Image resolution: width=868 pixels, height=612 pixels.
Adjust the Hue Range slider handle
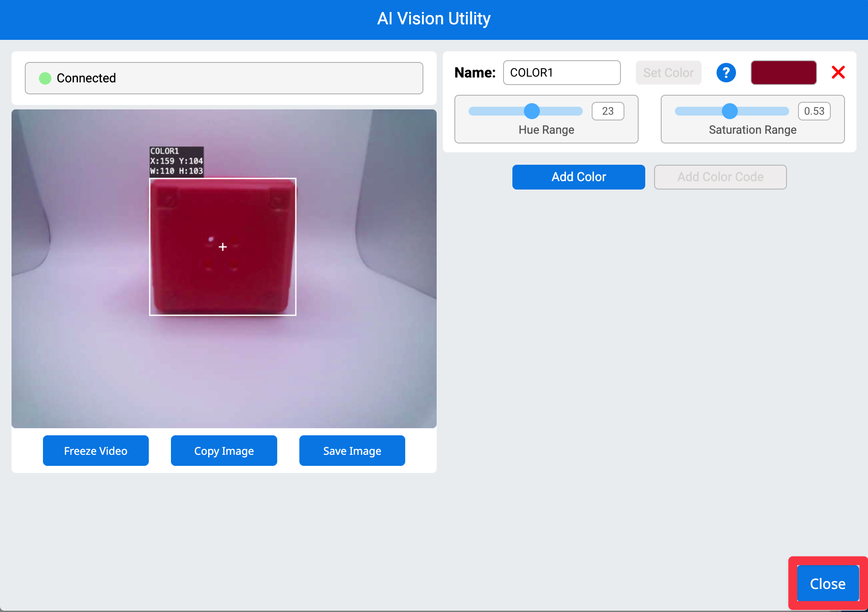click(531, 111)
